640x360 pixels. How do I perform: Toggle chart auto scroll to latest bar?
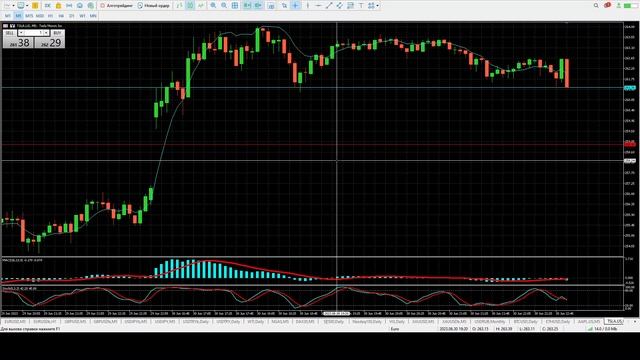pos(247,6)
